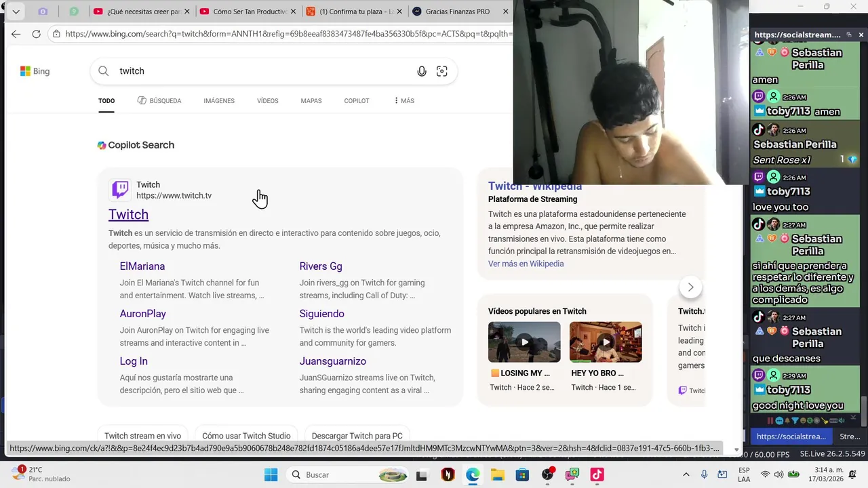Click 'Ver más en Wikipedia' link
Viewport: 868px width, 488px height.
(526, 264)
